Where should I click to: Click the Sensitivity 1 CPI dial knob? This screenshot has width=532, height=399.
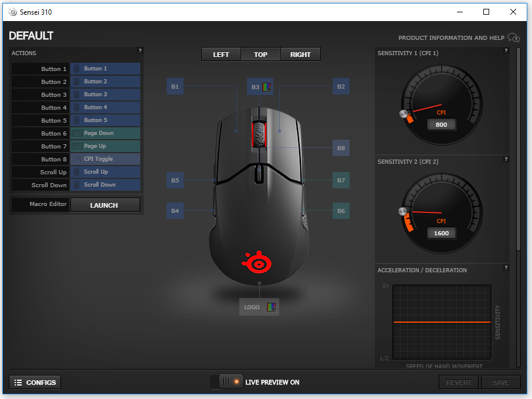pyautogui.click(x=403, y=114)
